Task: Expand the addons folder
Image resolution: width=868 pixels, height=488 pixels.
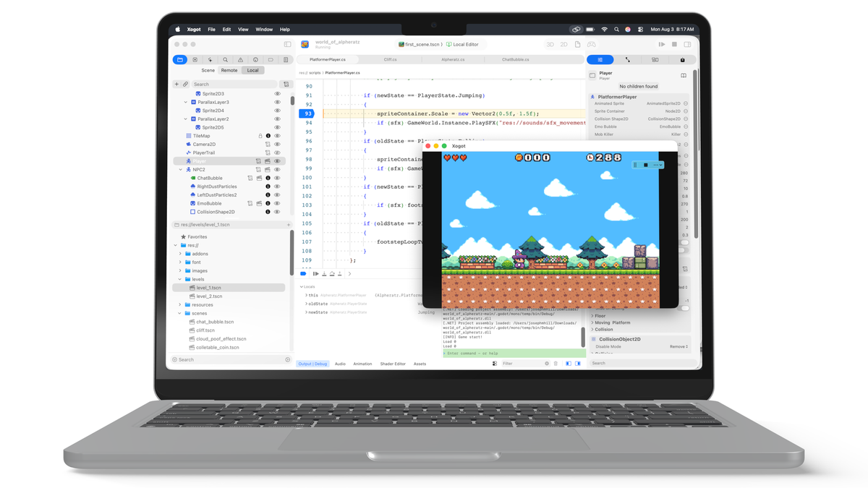Action: pos(180,254)
